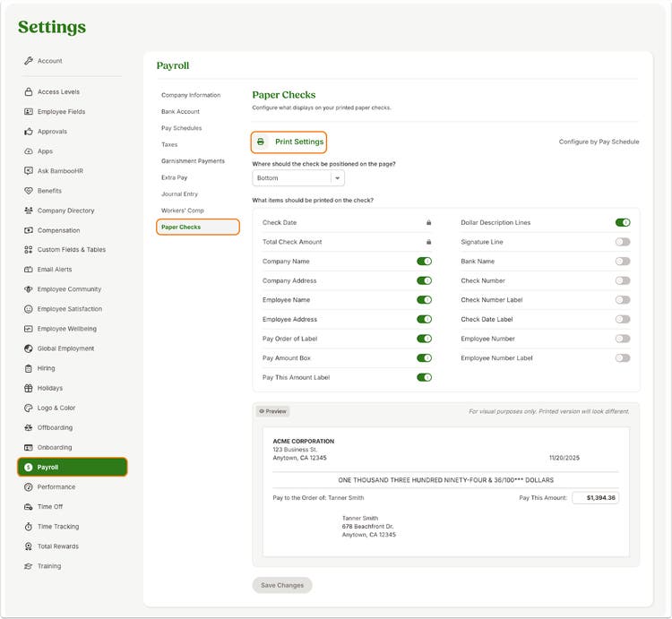Image resolution: width=672 pixels, height=619 pixels.
Task: Click the Company Directory people icon
Action: pos(29,211)
